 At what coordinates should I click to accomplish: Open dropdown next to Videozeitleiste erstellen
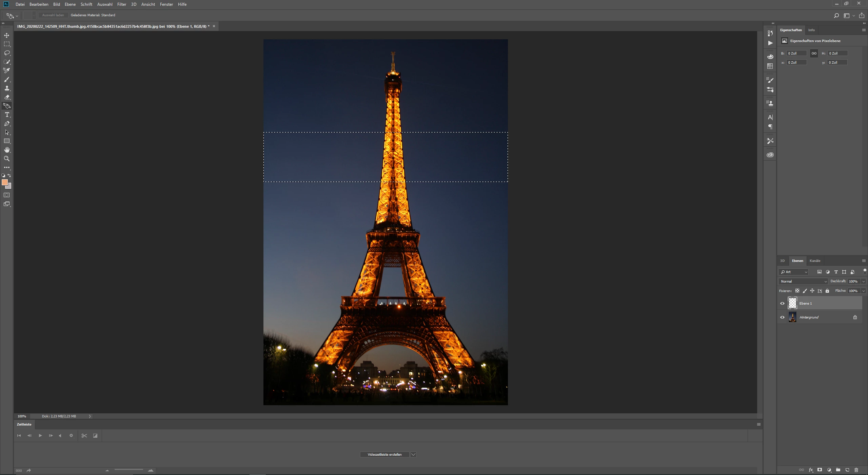click(x=413, y=455)
